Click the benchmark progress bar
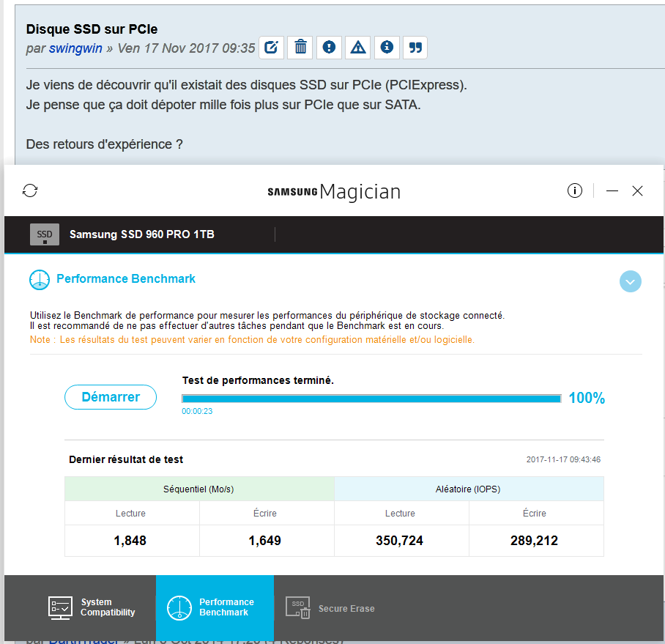 (x=371, y=399)
